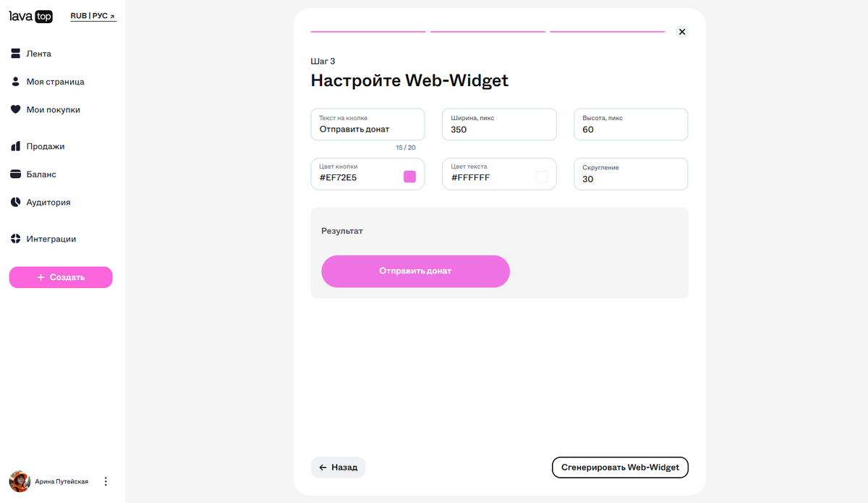Close the Web-Widget setup dialog
Screen dimensions: 868x503
pyautogui.click(x=682, y=32)
